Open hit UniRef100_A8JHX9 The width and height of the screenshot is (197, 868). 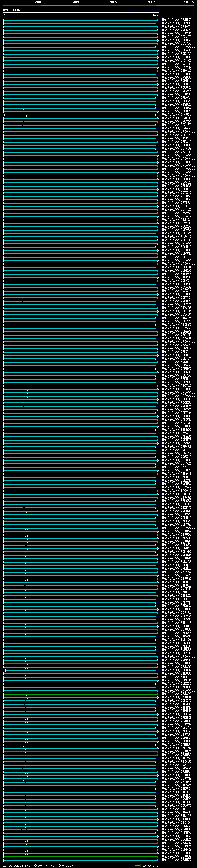click(177, 20)
